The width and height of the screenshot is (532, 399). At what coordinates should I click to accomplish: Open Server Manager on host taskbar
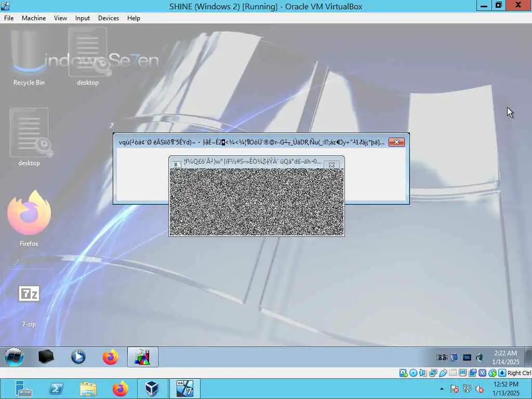pyautogui.click(x=23, y=389)
